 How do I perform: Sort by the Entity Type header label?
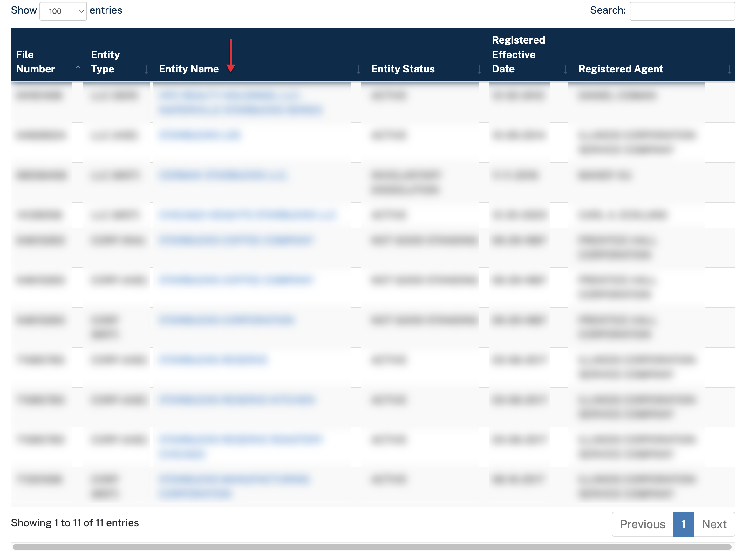[x=105, y=62]
